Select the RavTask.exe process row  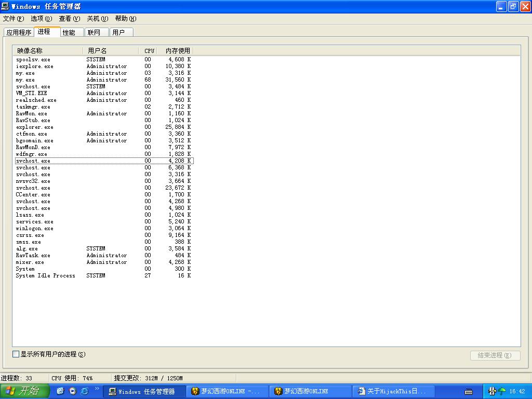coord(104,256)
